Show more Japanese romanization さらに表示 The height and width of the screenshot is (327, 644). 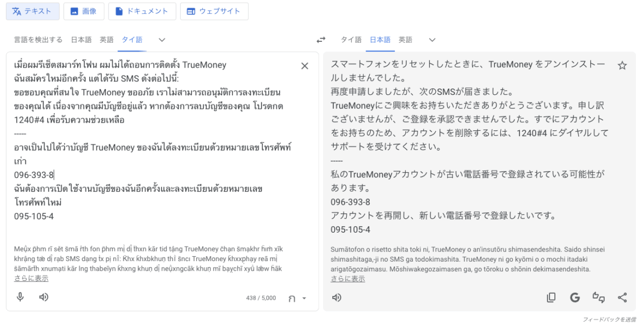tap(348, 279)
